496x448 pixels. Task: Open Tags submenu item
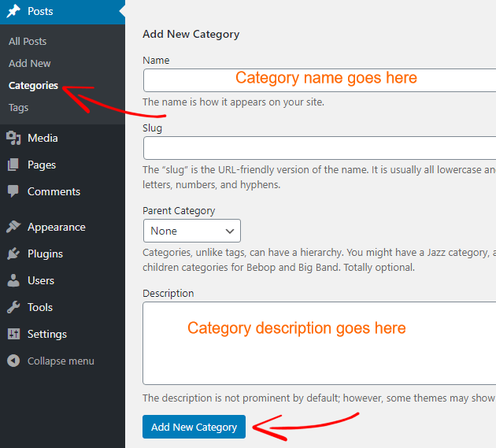tap(18, 108)
